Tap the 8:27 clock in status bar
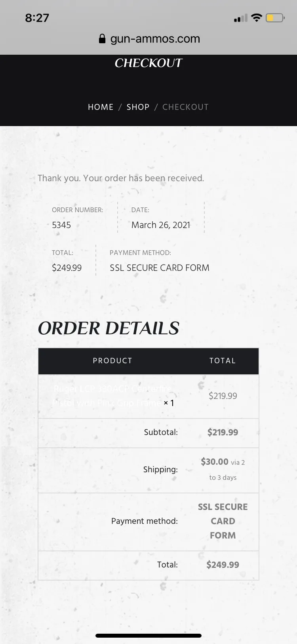The image size is (297, 644). (x=37, y=18)
